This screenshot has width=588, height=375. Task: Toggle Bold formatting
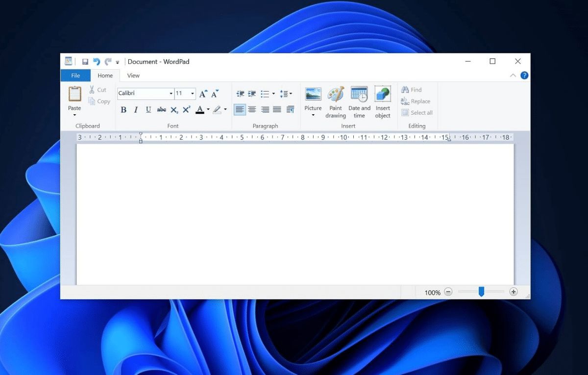click(x=123, y=110)
